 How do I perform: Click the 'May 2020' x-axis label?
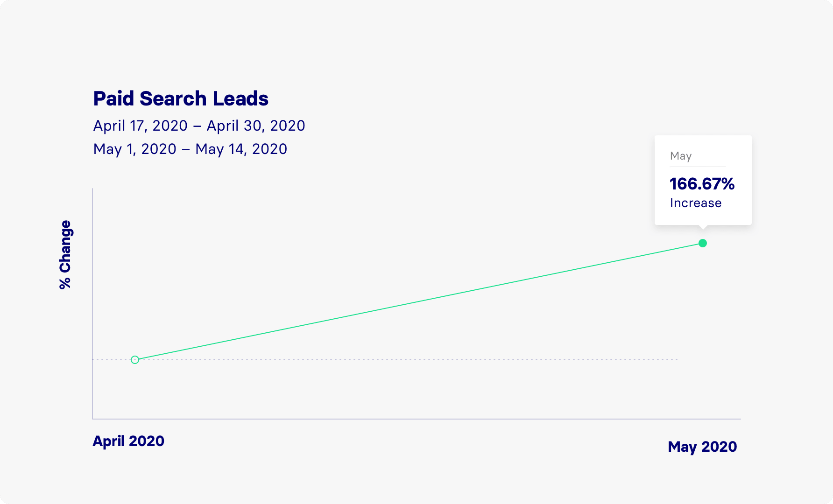702,447
